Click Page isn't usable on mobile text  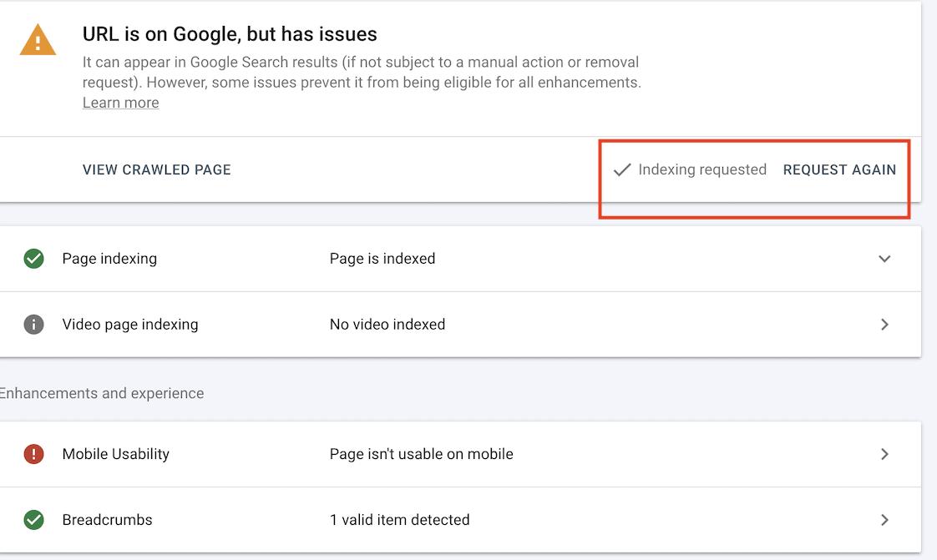click(421, 454)
